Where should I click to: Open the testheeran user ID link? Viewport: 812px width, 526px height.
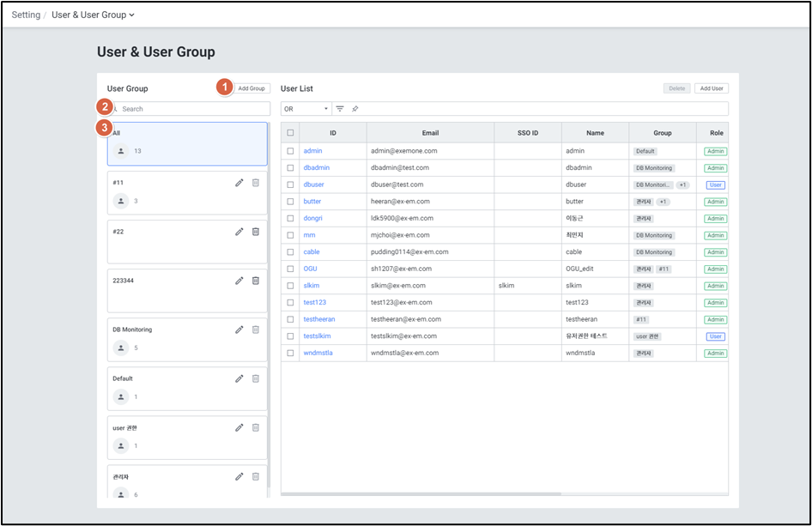click(319, 319)
